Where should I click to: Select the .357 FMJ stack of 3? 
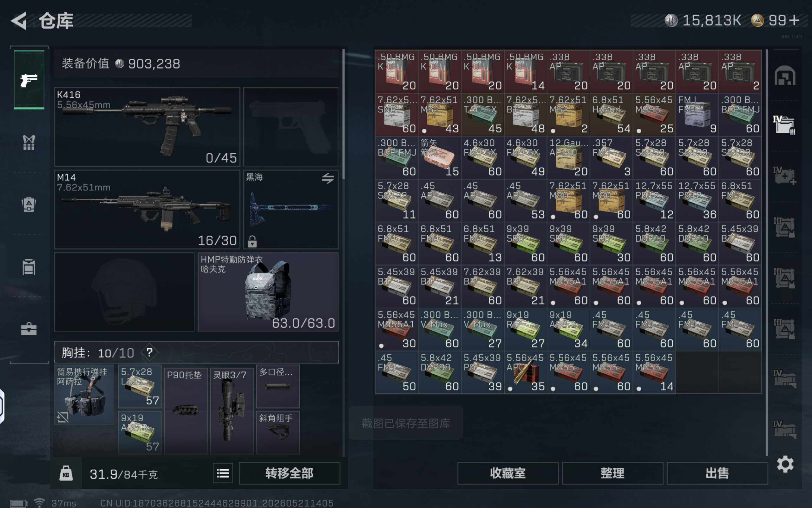(611, 157)
